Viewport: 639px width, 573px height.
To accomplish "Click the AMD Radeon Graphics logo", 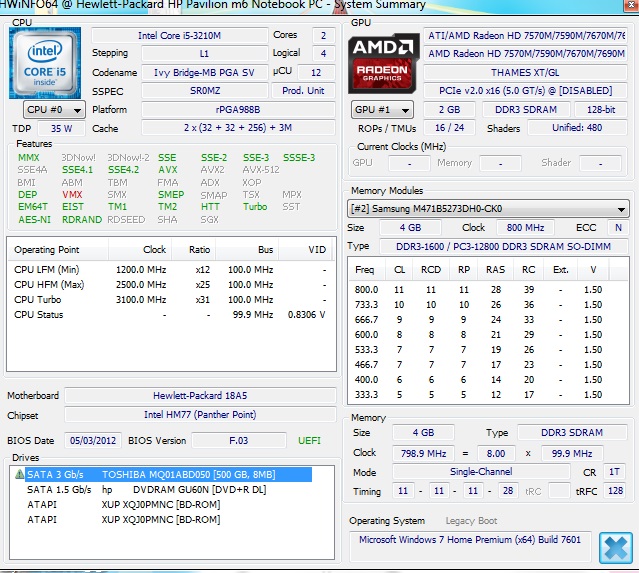I will (x=383, y=63).
